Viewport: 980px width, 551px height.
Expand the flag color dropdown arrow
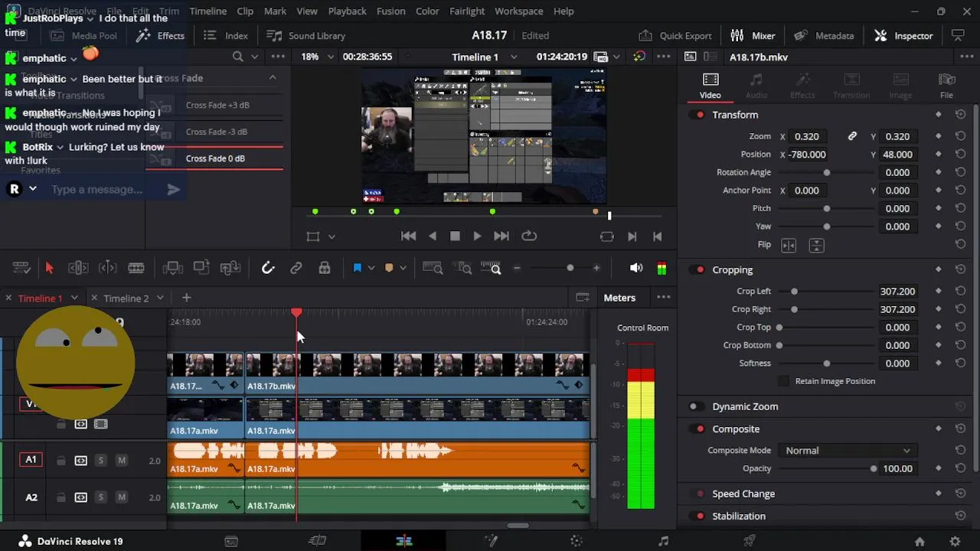coord(371,268)
